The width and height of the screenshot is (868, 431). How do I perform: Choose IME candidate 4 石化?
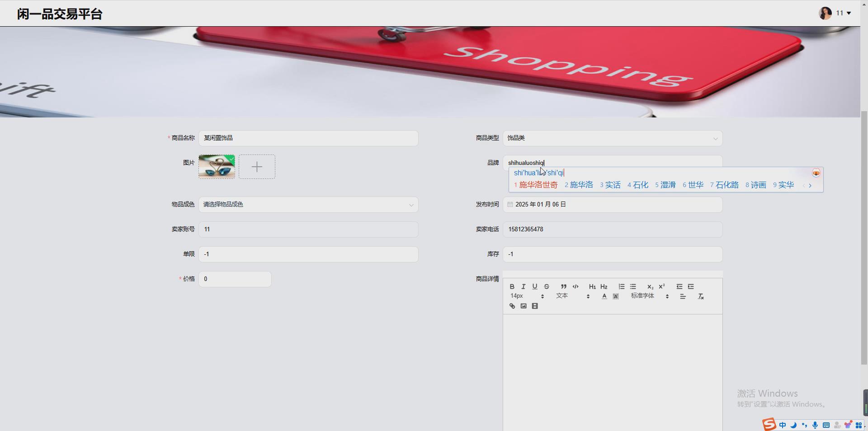point(638,185)
